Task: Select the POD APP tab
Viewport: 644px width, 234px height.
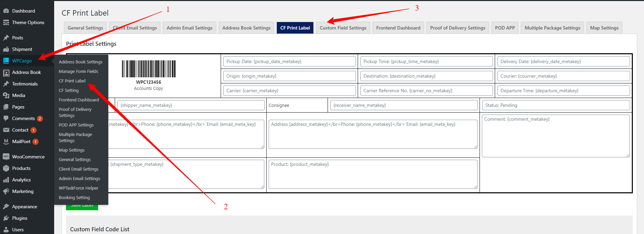Action: 505,28
